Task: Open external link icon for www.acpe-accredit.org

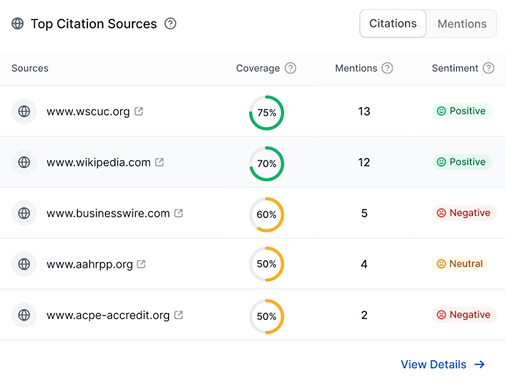Action: click(x=179, y=315)
